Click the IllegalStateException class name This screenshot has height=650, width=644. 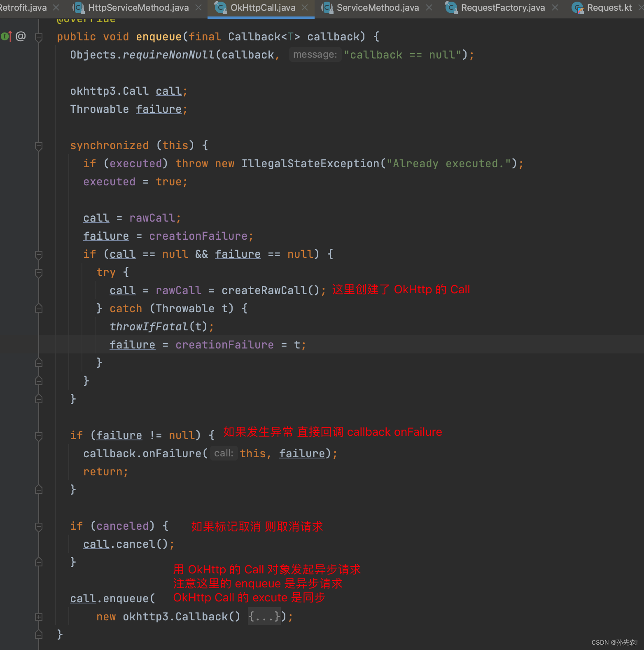[x=310, y=164]
